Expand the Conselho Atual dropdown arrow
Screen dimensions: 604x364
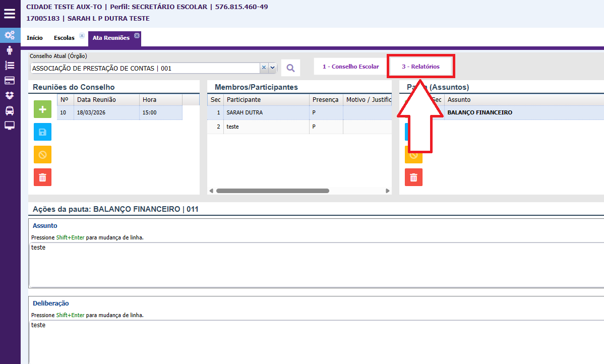pyautogui.click(x=273, y=68)
